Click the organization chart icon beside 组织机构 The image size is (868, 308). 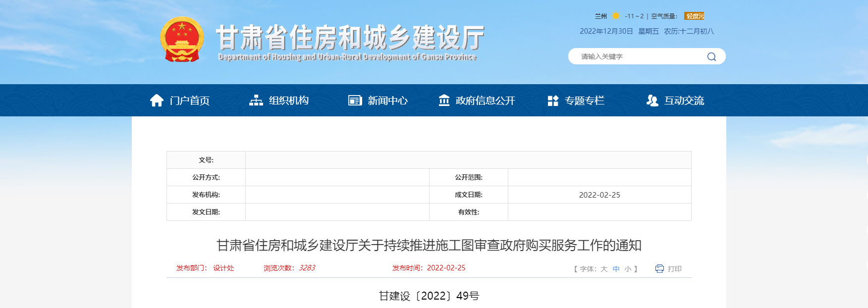[x=256, y=101]
